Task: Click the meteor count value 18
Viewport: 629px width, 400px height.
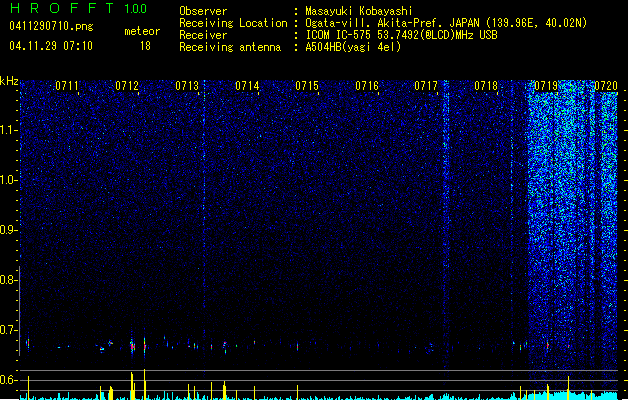Action: coord(145,46)
